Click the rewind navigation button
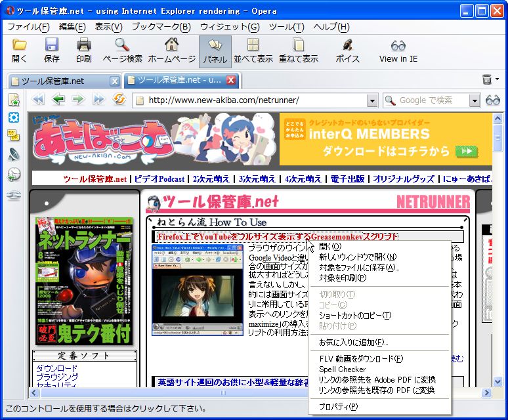The image size is (508, 420). coord(39,99)
